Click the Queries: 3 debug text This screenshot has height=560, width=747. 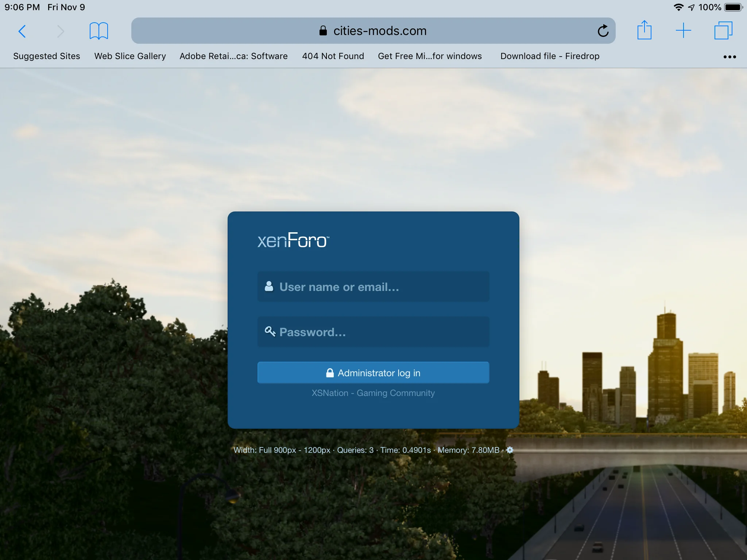355,450
